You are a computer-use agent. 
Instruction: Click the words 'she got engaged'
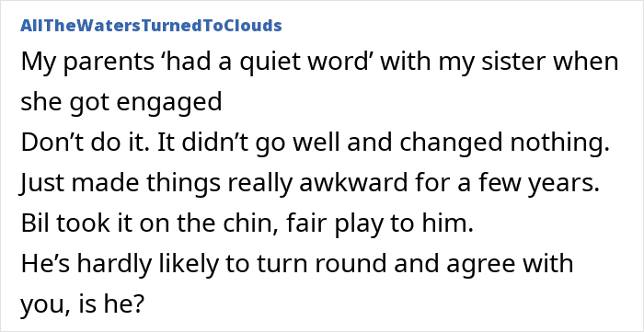coord(121,103)
